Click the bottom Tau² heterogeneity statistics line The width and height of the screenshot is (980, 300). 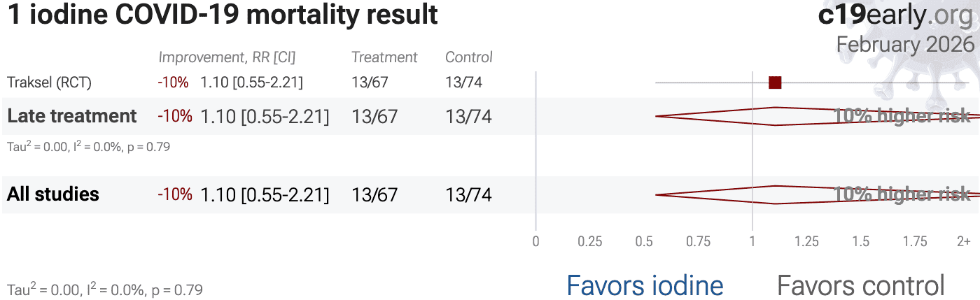[x=104, y=289]
